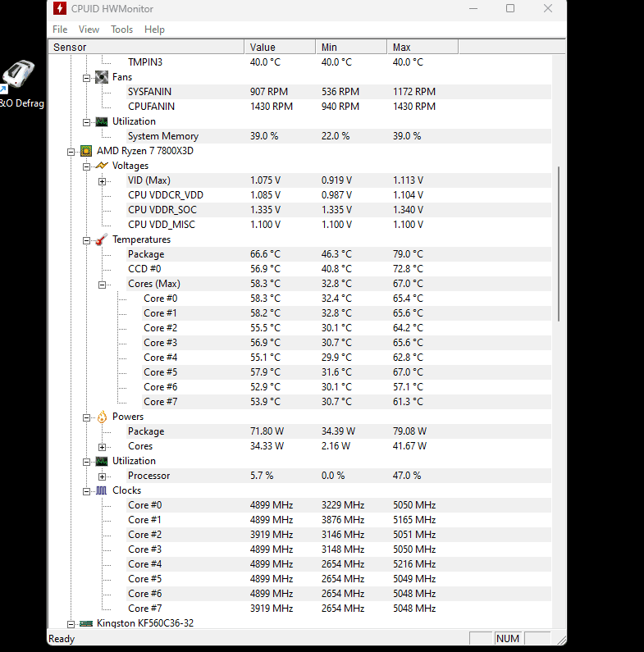
Task: Open the View menu
Action: (x=89, y=30)
